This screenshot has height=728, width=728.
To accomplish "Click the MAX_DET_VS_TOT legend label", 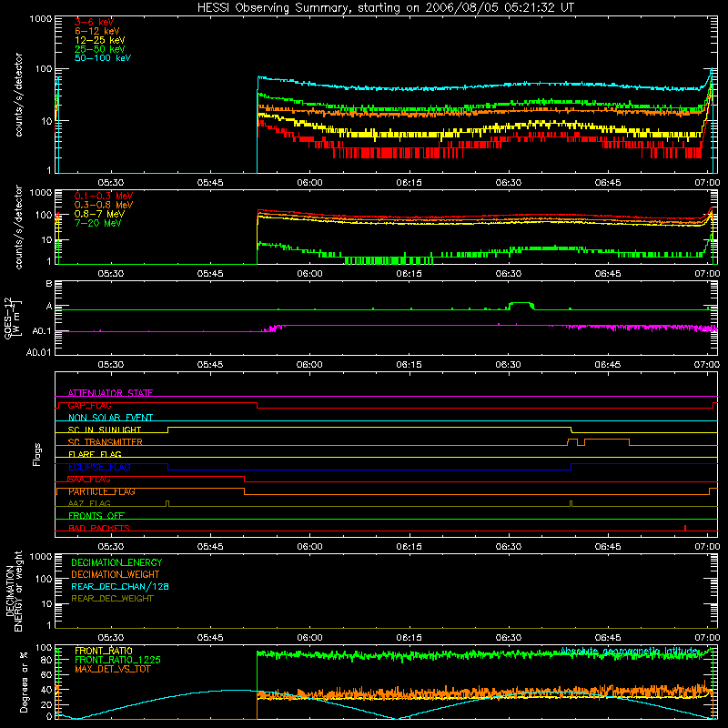I will pos(112,669).
